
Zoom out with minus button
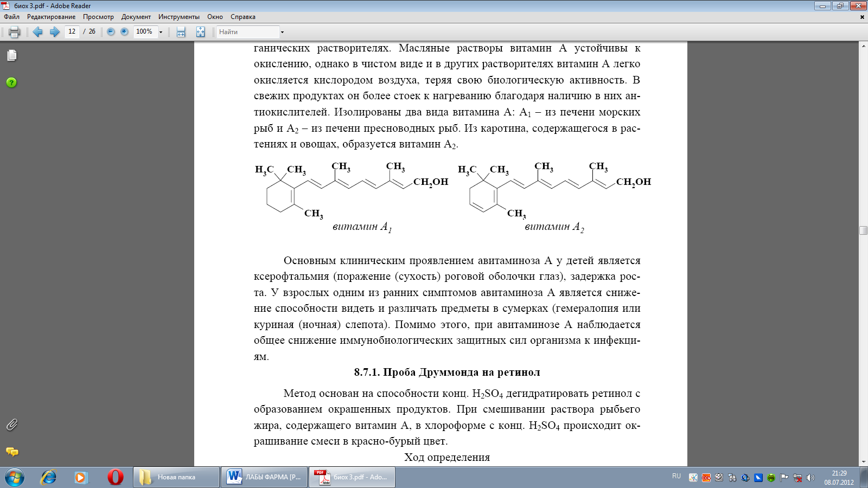point(111,32)
